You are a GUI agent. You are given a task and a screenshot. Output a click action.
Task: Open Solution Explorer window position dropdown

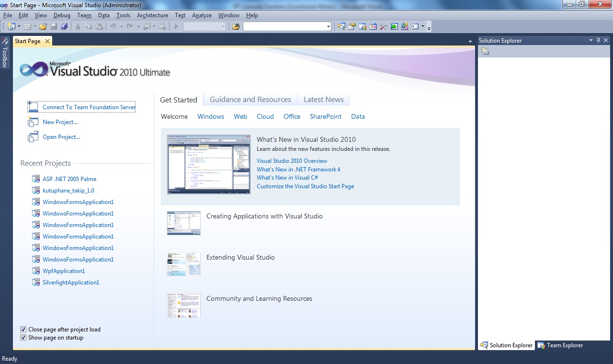pos(591,41)
